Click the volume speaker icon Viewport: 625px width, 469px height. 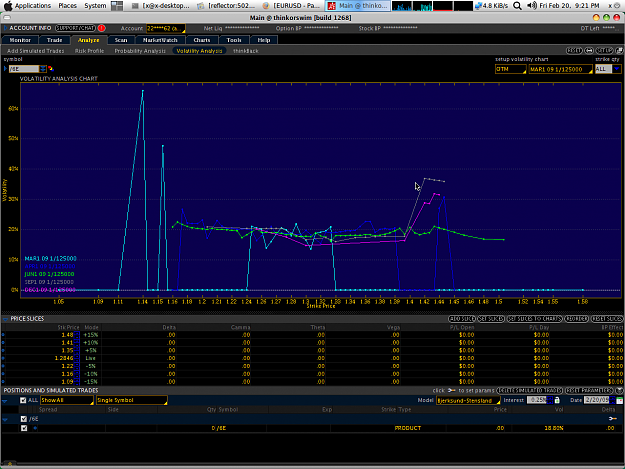pos(531,6)
